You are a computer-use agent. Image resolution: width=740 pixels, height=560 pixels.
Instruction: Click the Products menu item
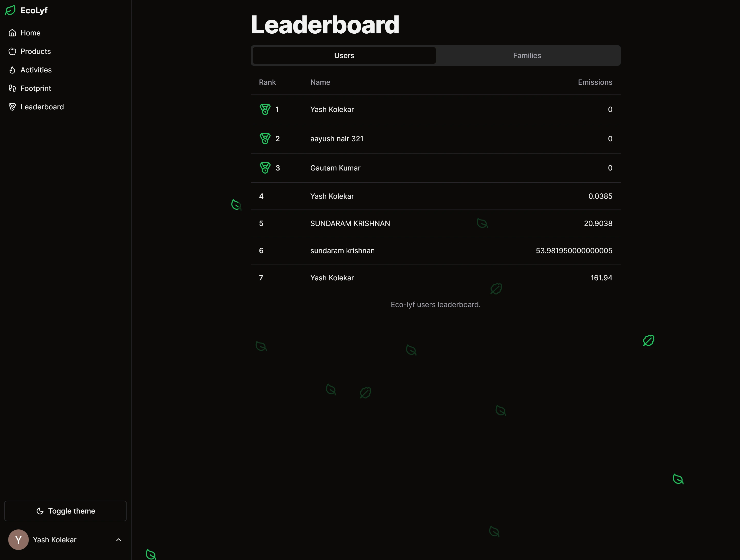point(35,51)
